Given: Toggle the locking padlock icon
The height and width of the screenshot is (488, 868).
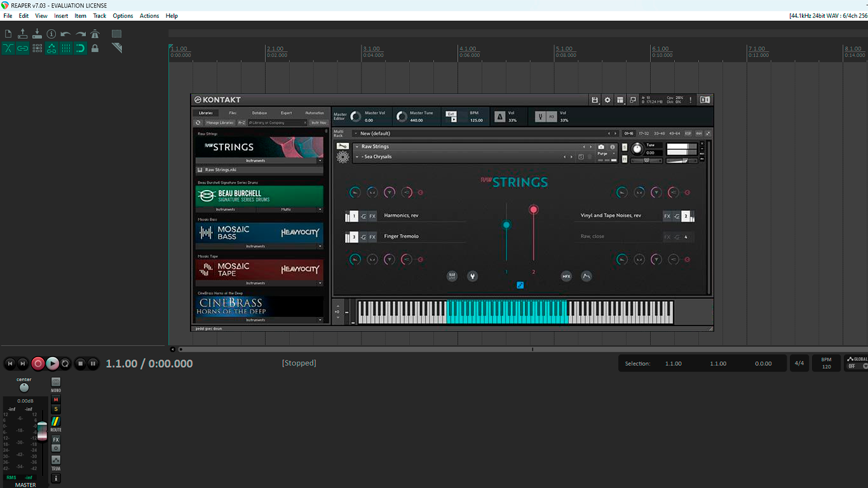Looking at the screenshot, I should pos(95,48).
